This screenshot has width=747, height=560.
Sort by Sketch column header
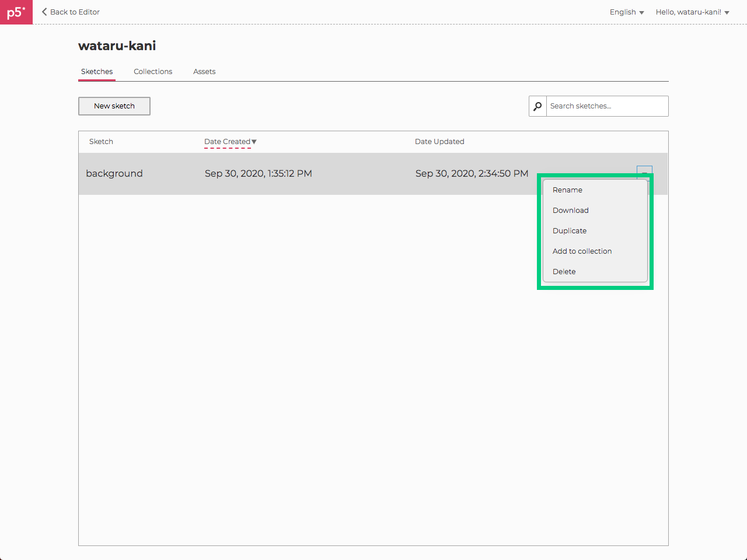[101, 142]
